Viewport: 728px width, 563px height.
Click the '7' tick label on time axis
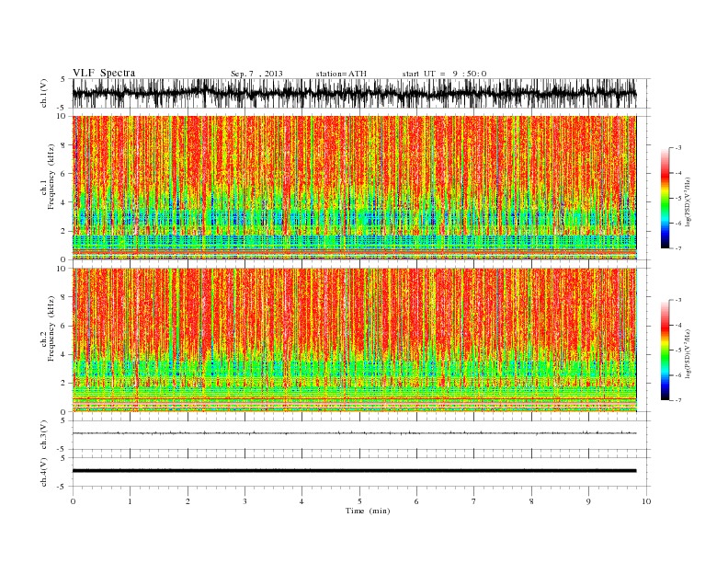(x=474, y=501)
